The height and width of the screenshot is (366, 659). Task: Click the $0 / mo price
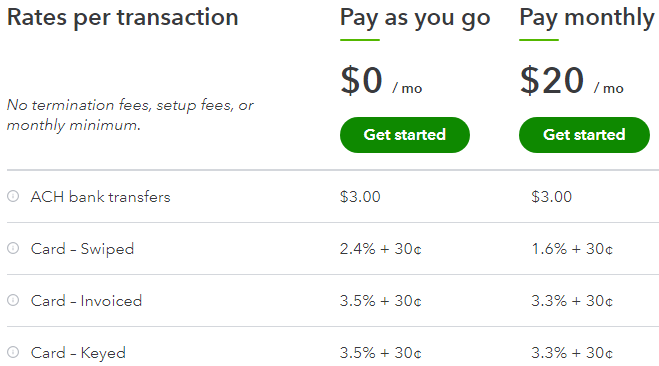click(x=381, y=81)
